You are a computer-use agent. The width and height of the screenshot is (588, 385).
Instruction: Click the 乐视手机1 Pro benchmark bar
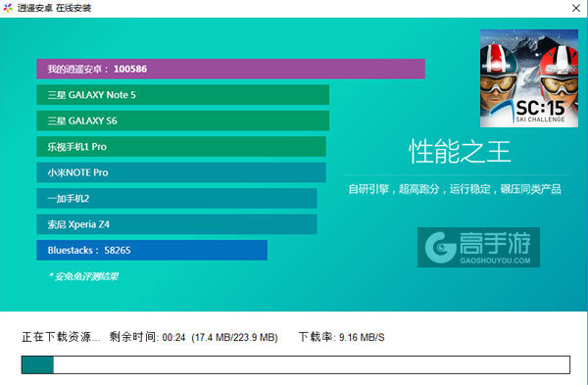click(181, 147)
